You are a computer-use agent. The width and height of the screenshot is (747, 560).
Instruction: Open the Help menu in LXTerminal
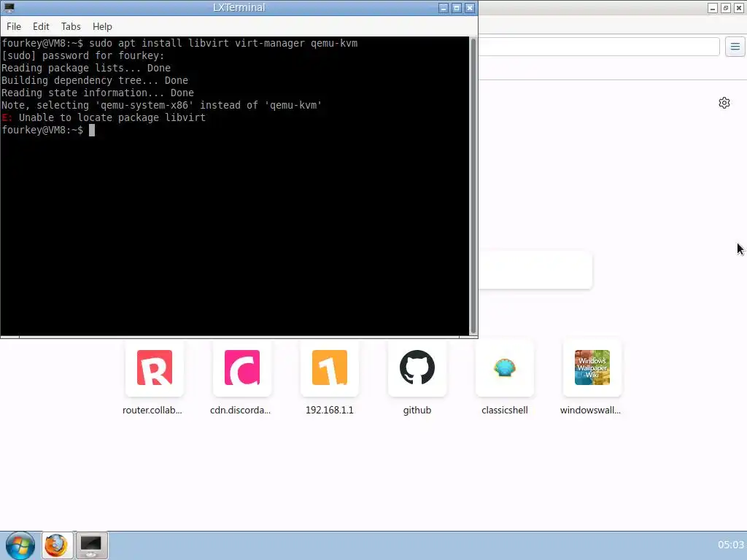pyautogui.click(x=102, y=27)
